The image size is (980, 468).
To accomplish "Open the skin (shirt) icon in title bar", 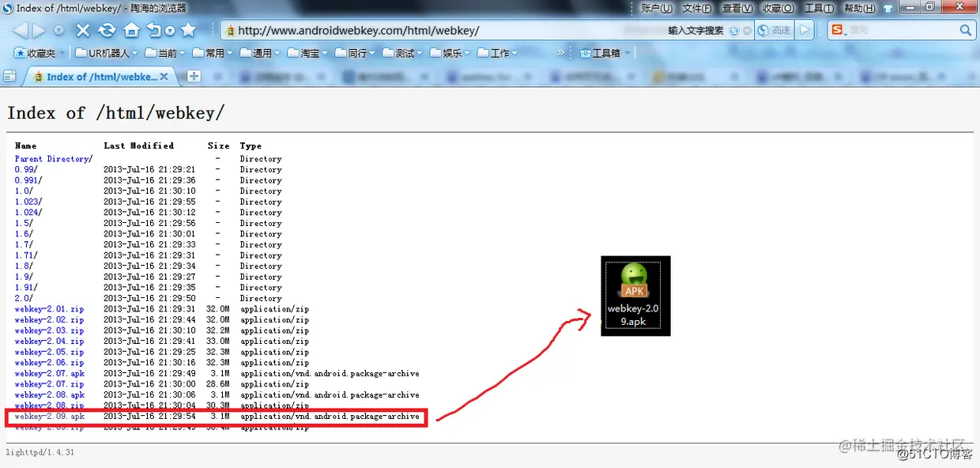I will pos(888,8).
